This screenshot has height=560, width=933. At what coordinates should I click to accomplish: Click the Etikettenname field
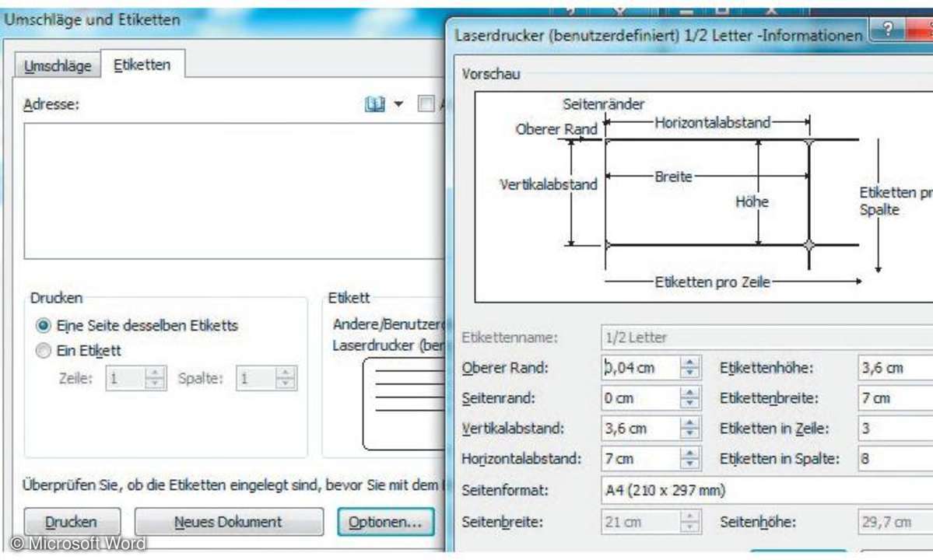click(767, 338)
